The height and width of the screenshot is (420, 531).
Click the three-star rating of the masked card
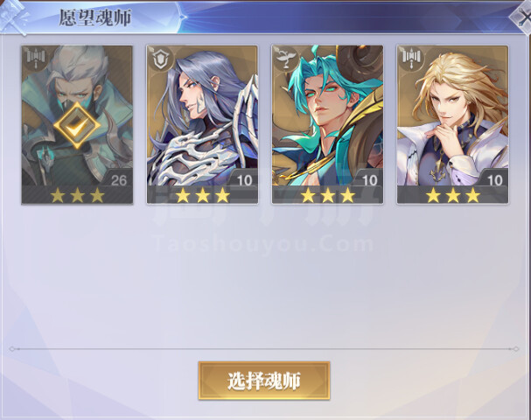click(77, 195)
